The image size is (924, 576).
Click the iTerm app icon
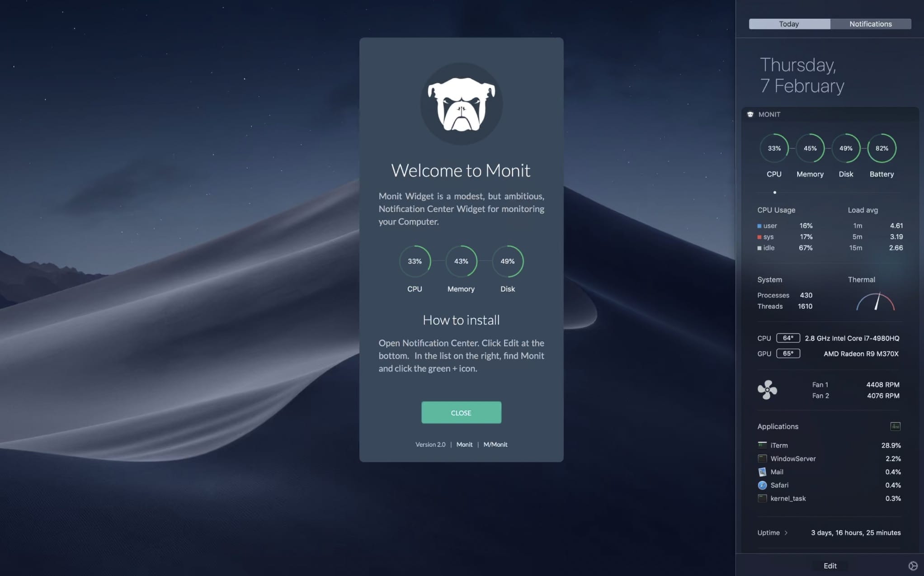[762, 445]
